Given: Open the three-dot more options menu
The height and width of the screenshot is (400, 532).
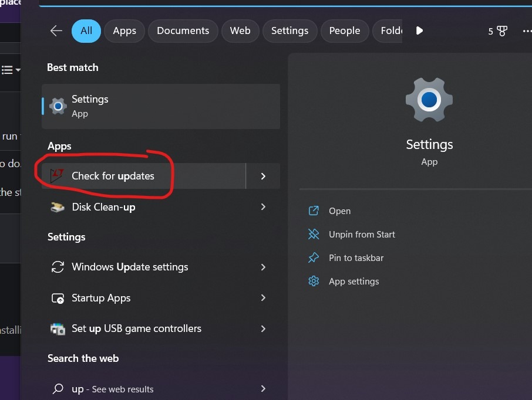Looking at the screenshot, I should click(527, 31).
